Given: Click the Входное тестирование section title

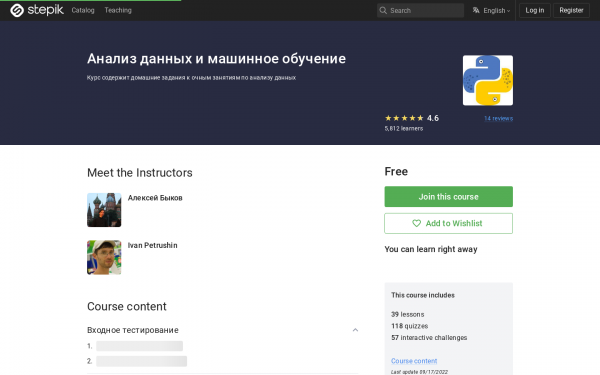Looking at the screenshot, I should 133,330.
